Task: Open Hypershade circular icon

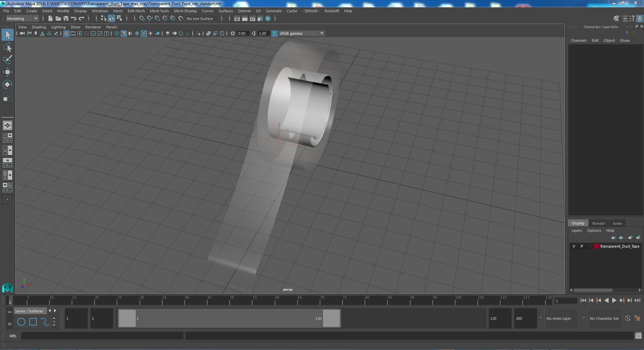Action: tap(268, 18)
